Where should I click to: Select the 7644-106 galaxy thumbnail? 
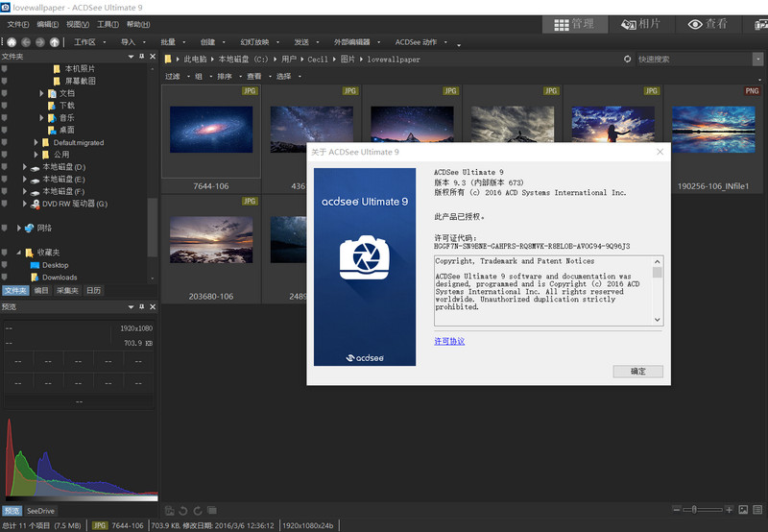click(x=210, y=132)
